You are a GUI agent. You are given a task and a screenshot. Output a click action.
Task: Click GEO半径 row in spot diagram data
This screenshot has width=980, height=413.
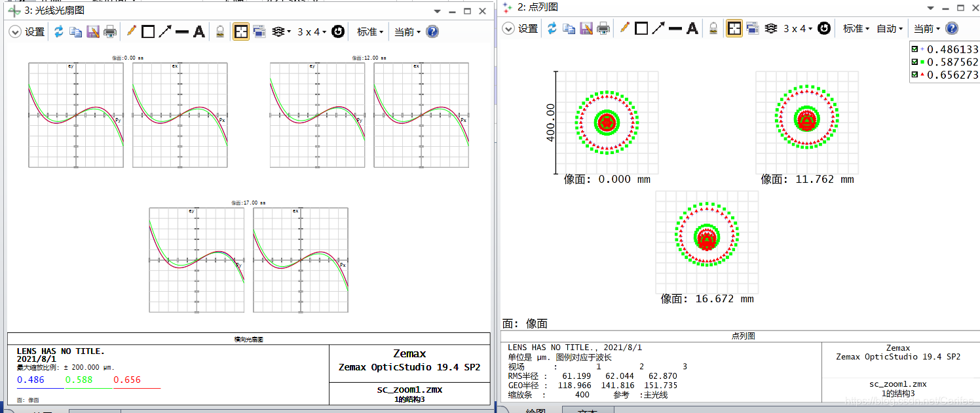click(x=594, y=385)
